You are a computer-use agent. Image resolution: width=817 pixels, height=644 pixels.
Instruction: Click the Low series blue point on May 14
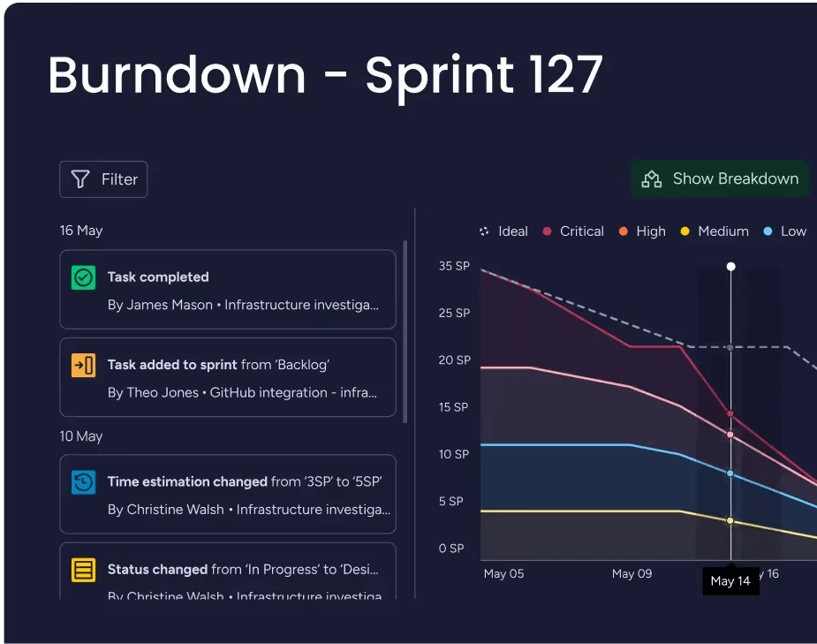(730, 474)
